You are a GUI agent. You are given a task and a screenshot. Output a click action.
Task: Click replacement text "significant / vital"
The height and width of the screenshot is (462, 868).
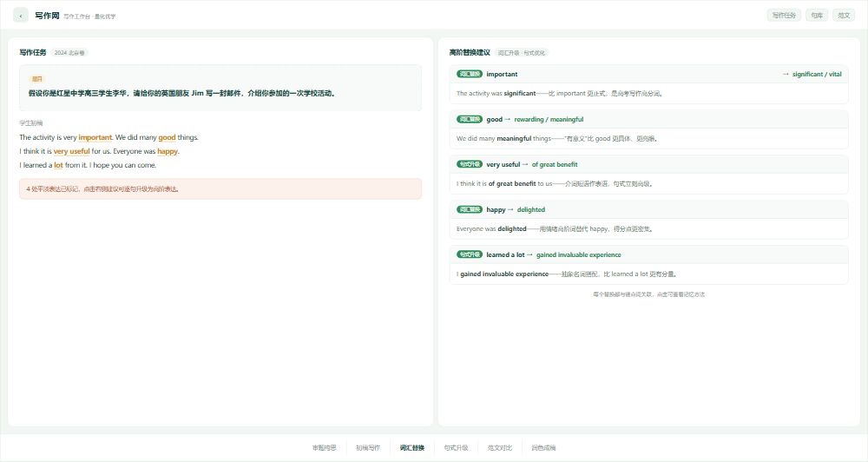[817, 74]
